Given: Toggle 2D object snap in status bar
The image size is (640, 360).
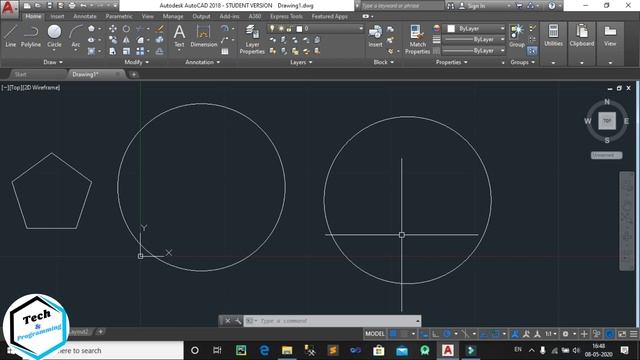Looking at the screenshot, I should click(495, 334).
